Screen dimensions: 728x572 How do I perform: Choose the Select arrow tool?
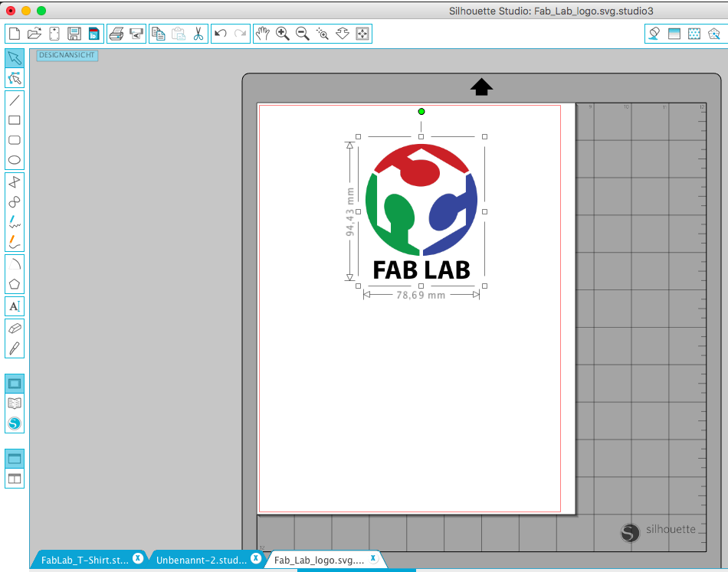coord(15,58)
